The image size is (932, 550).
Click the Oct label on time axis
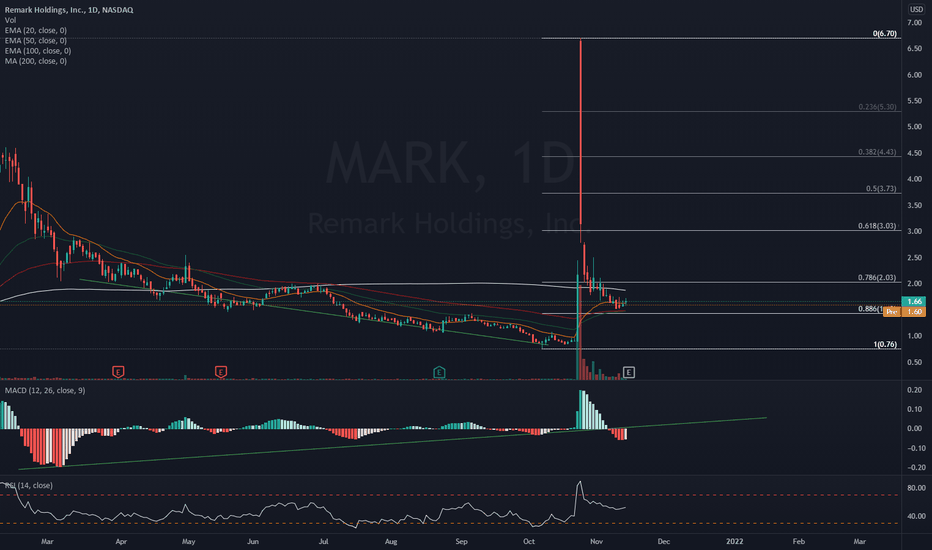pyautogui.click(x=528, y=542)
